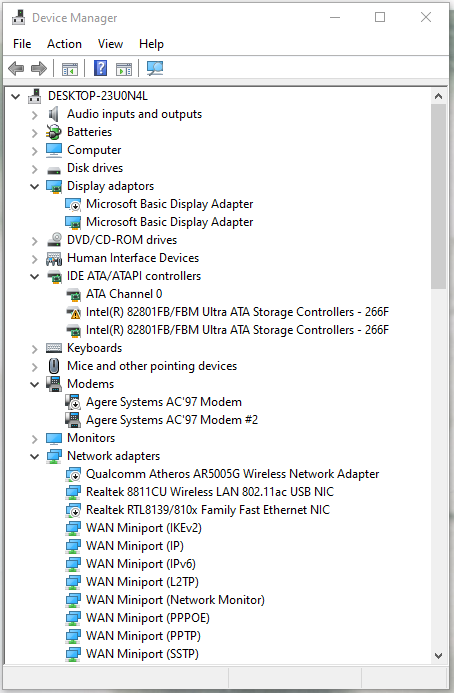Collapse the Network adapters category
This screenshot has height=693, width=454.
34,457
